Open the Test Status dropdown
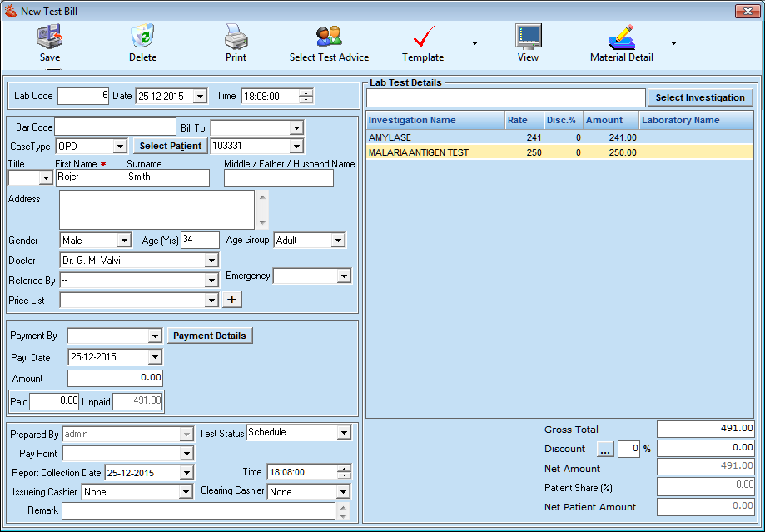 tap(344, 433)
